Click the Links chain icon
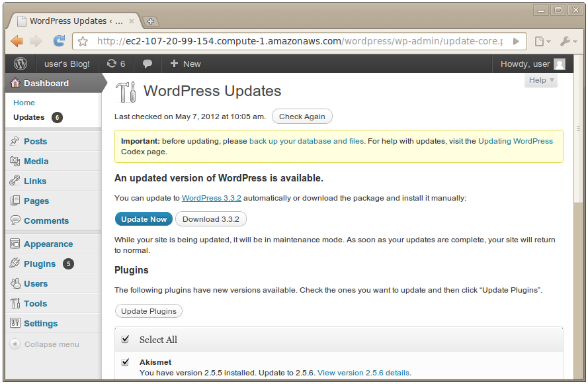The height and width of the screenshot is (384, 588). tap(15, 181)
